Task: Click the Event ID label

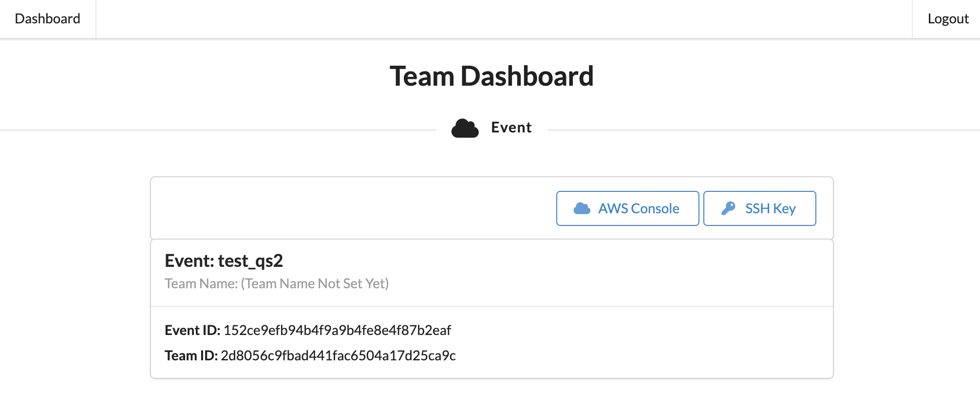Action: pos(192,330)
